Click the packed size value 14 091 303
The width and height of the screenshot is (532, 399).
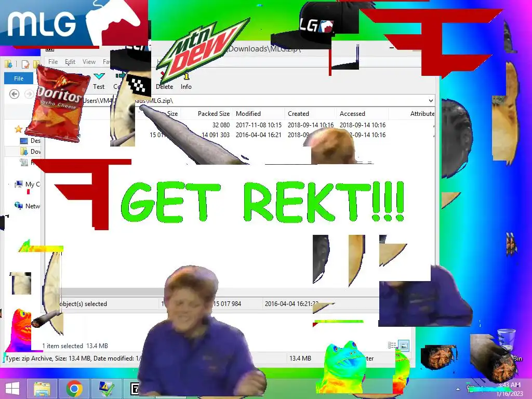[216, 135]
